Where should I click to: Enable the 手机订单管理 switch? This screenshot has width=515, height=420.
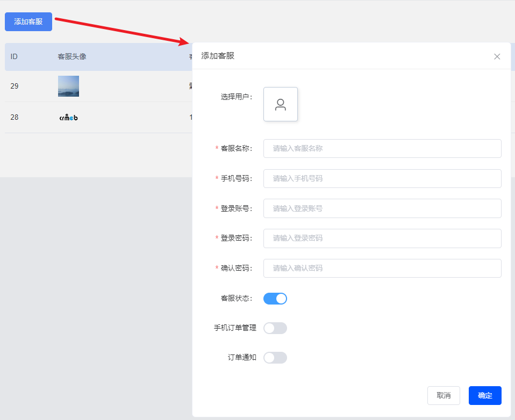[x=275, y=328]
